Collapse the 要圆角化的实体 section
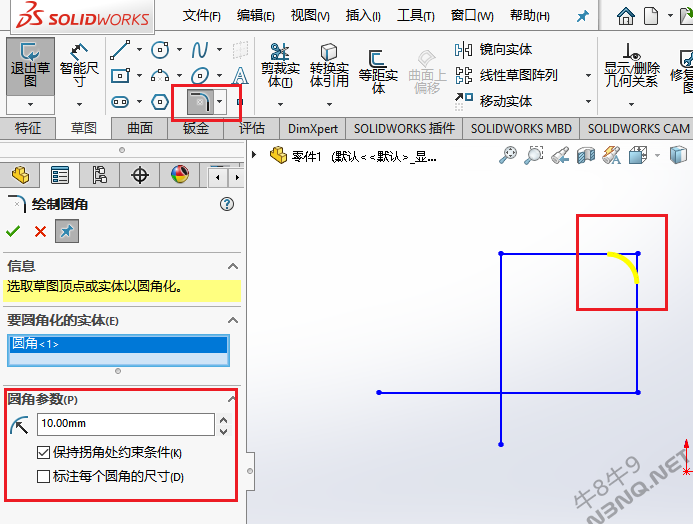Screen dimensions: 693x524 [233, 320]
